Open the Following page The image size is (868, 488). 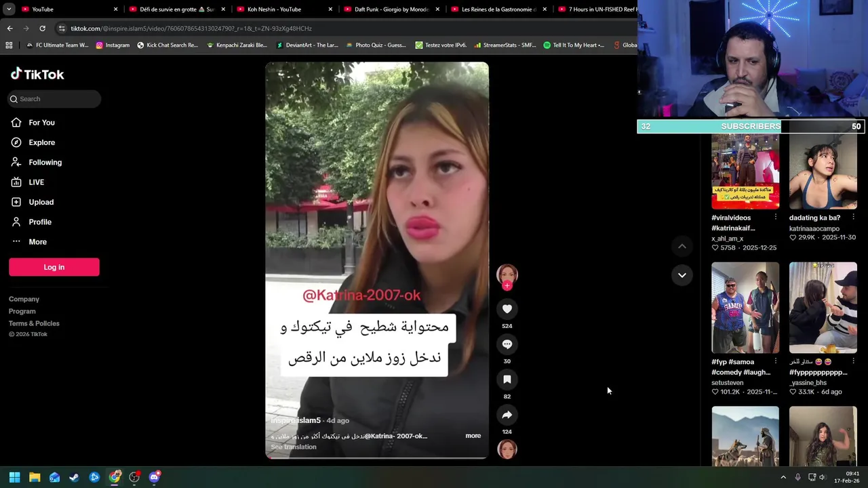45,162
